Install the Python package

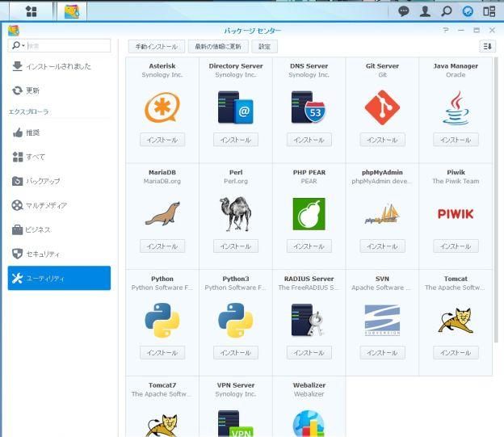point(162,353)
